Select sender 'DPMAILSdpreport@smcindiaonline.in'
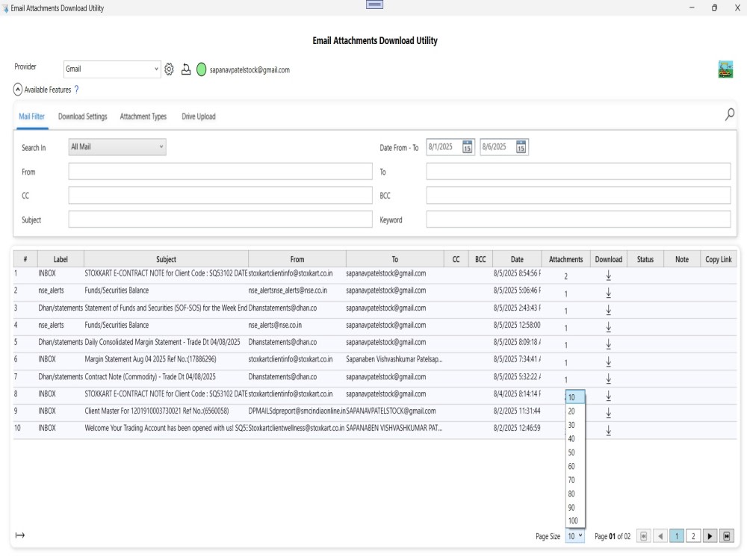This screenshot has width=747, height=560. 297,411
